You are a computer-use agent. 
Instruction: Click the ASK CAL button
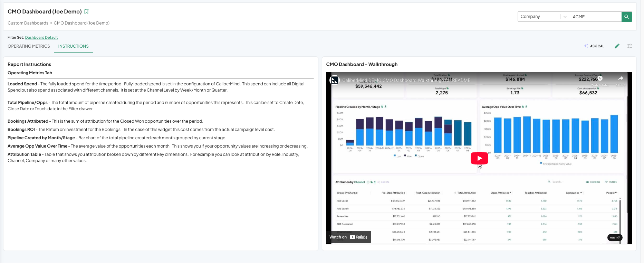[x=594, y=46]
